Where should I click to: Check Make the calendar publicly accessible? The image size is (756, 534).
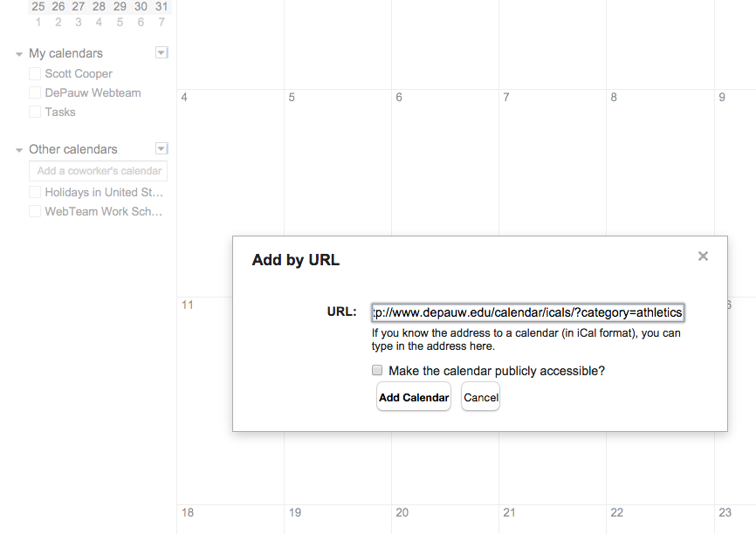(x=377, y=370)
